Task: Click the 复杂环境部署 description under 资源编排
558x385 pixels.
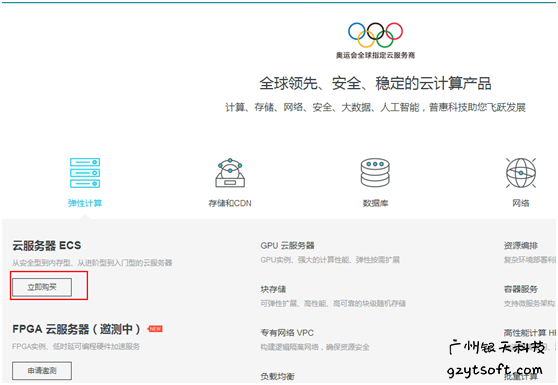Action: click(x=530, y=260)
